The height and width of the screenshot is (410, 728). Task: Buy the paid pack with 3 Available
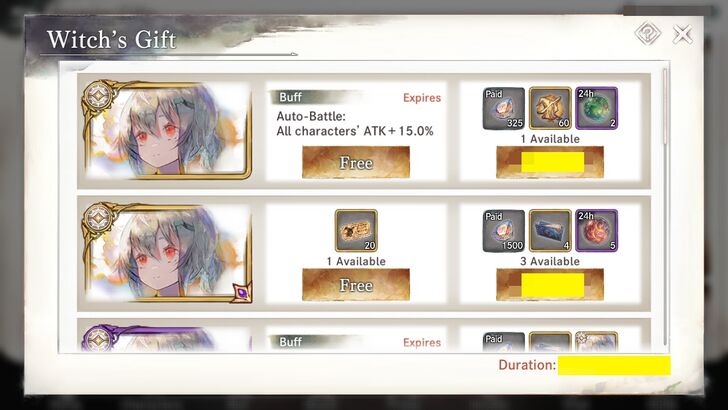550,285
